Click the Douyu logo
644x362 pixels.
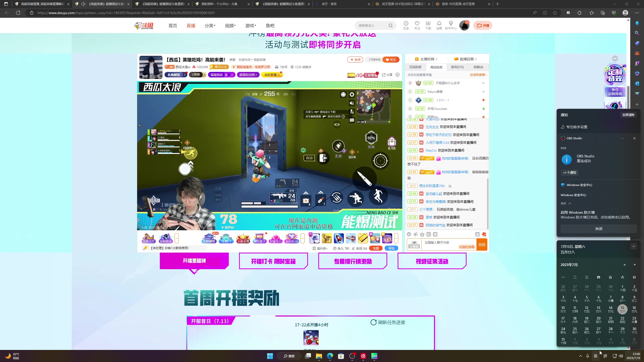click(144, 25)
